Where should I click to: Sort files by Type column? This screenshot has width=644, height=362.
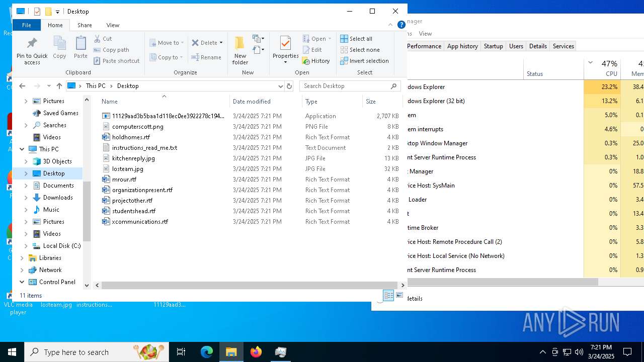[332, 101]
